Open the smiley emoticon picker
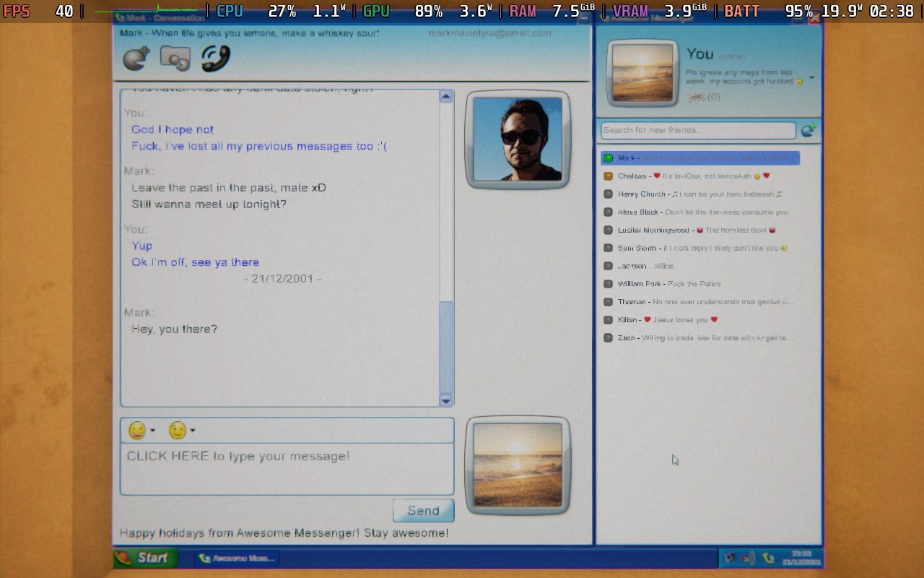Image resolution: width=924 pixels, height=578 pixels. pyautogui.click(x=137, y=431)
